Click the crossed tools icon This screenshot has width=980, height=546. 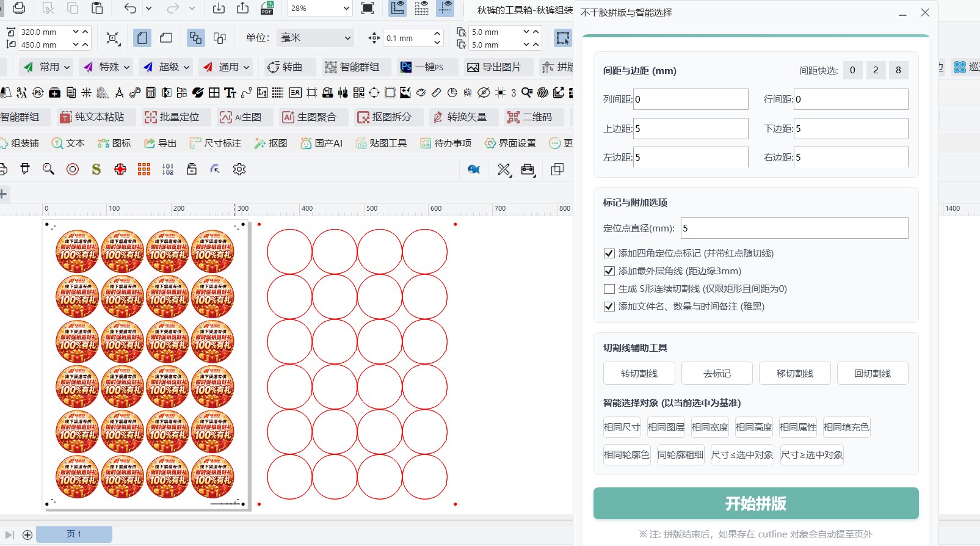(x=504, y=170)
